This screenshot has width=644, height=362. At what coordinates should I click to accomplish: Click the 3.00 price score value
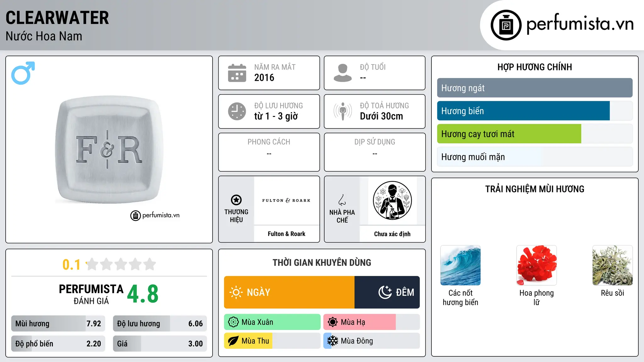[196, 344]
